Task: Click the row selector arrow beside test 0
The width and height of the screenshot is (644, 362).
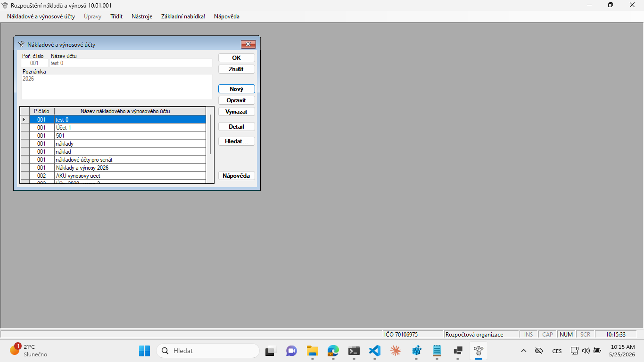Action: [25, 120]
